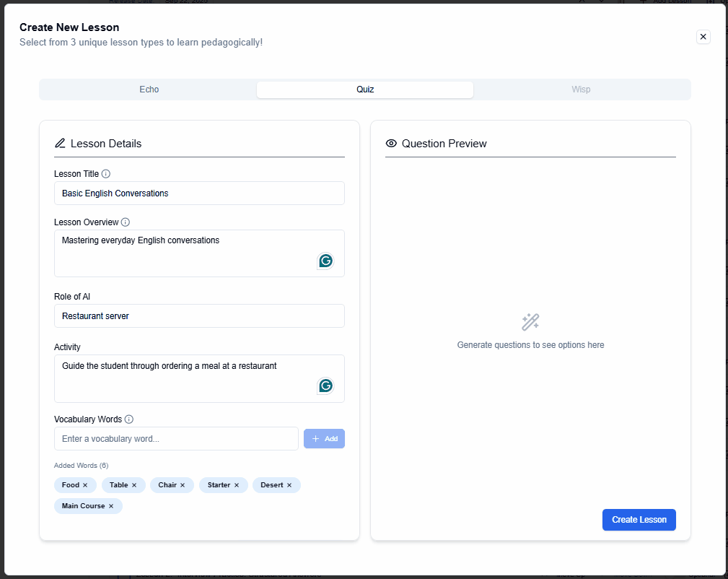The width and height of the screenshot is (728, 579).
Task: Remove the Food vocabulary word tag
Action: 85,485
